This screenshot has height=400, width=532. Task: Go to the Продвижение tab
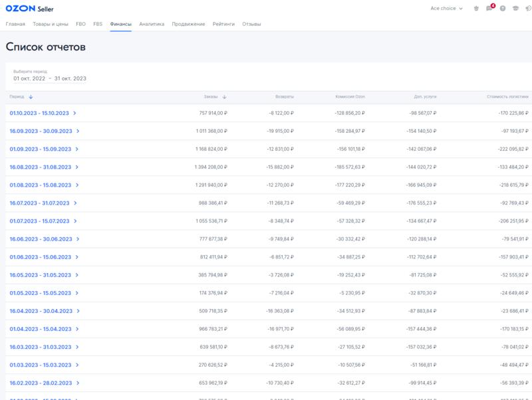(x=188, y=24)
